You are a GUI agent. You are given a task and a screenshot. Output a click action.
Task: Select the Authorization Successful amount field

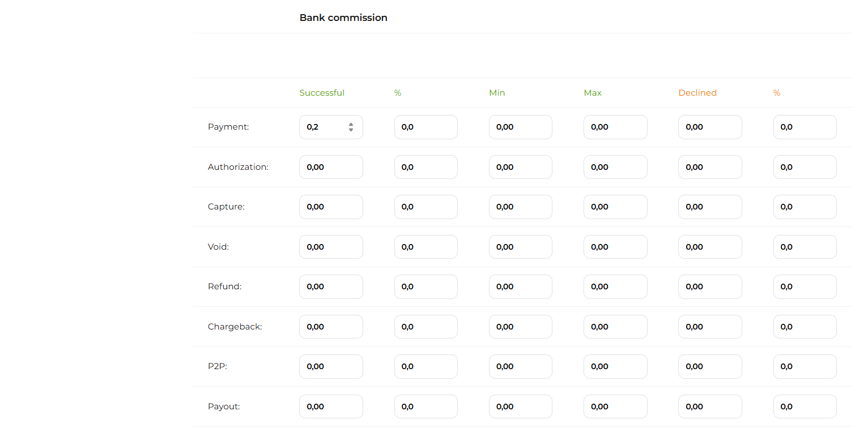pyautogui.click(x=331, y=167)
